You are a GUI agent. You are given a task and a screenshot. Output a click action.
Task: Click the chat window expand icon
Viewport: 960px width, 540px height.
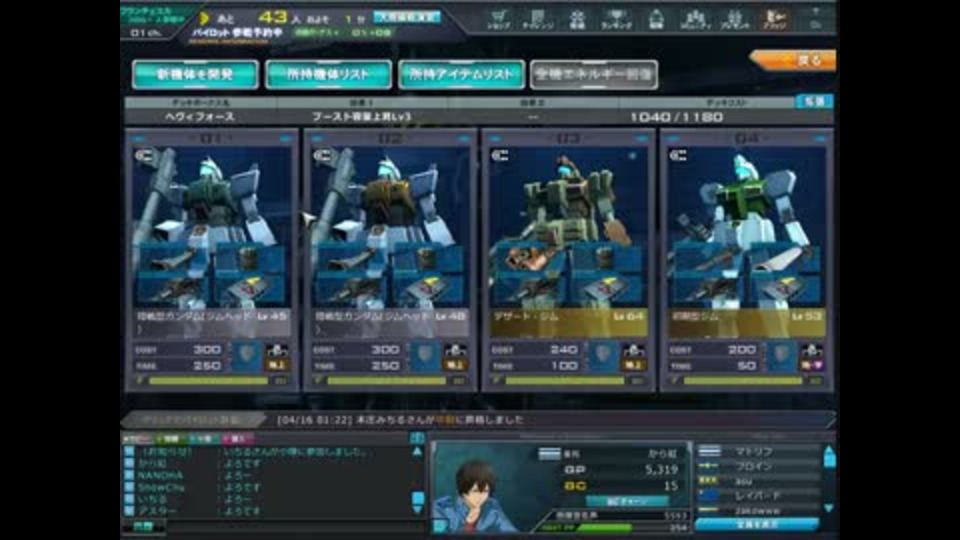(x=418, y=438)
